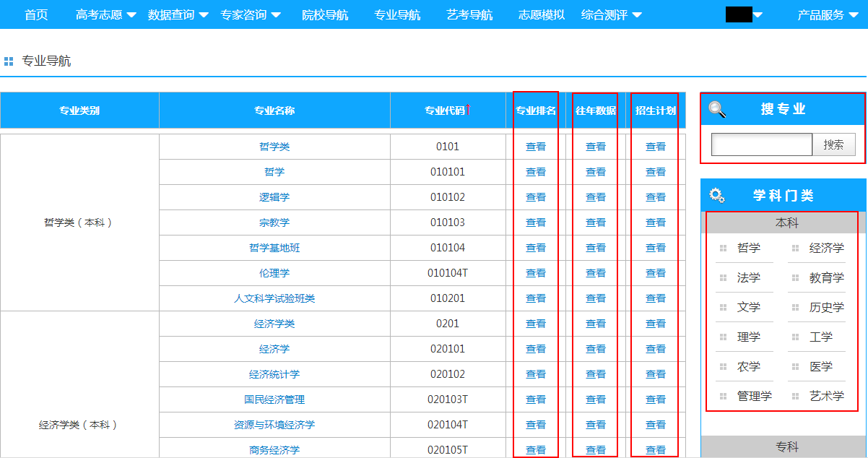Image resolution: width=868 pixels, height=458 pixels.
Task: Click the grid icon next to 专业导航 title
Action: 9,61
